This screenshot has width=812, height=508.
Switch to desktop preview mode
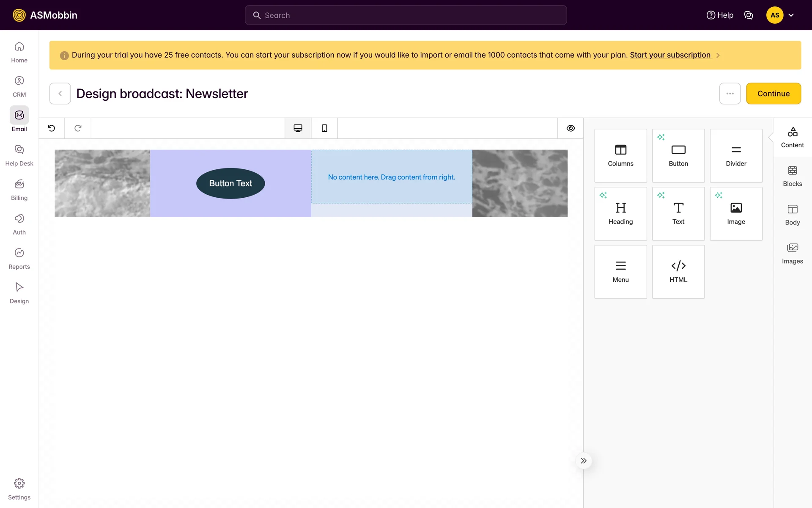[298, 128]
